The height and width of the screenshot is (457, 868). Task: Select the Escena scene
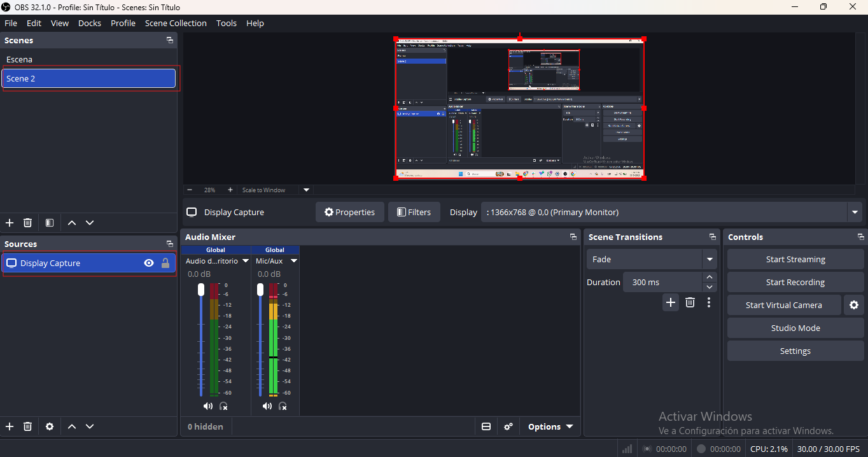coord(88,59)
